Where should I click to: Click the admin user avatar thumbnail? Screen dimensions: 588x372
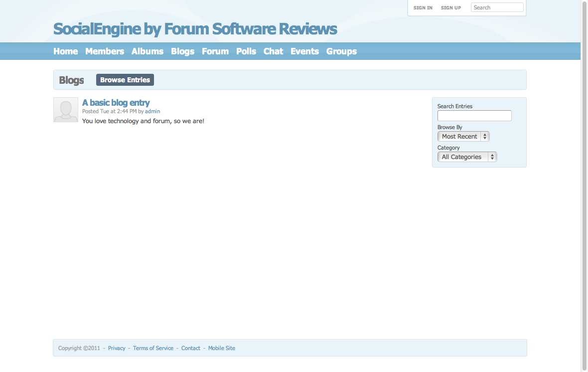66,110
